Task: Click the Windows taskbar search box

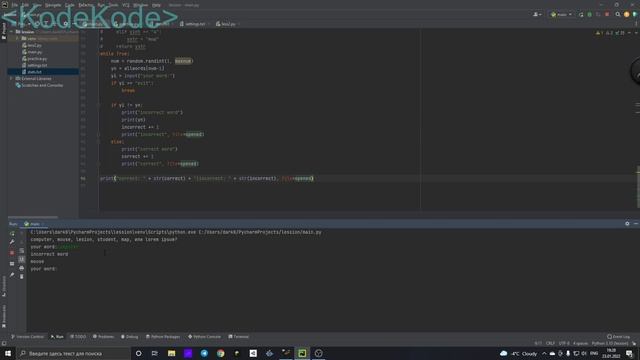Action: point(73,353)
